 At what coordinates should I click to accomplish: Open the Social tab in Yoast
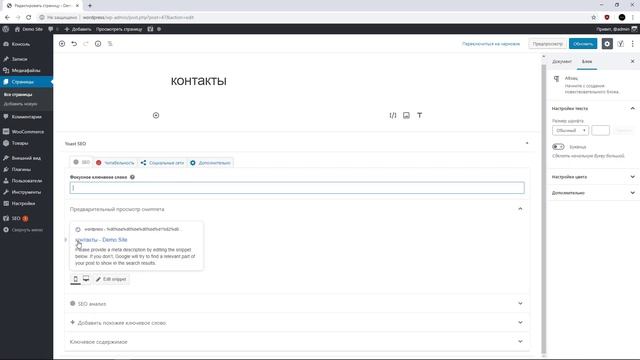[162, 163]
